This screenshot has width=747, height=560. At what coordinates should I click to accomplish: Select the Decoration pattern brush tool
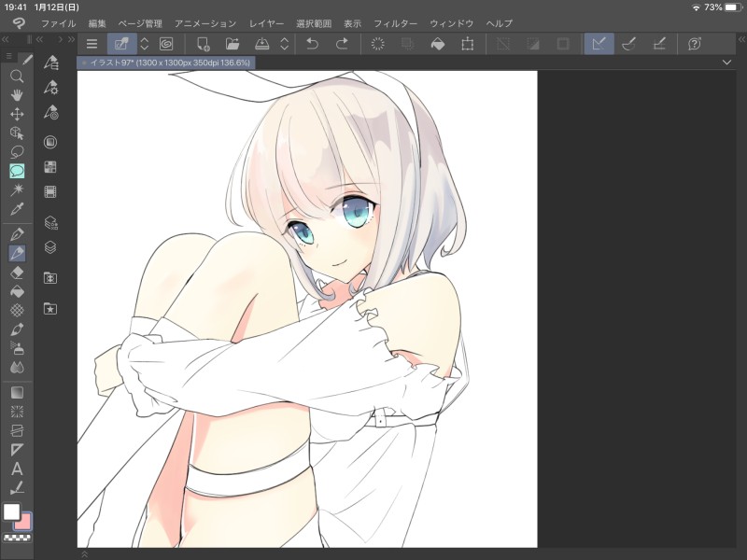click(x=17, y=311)
